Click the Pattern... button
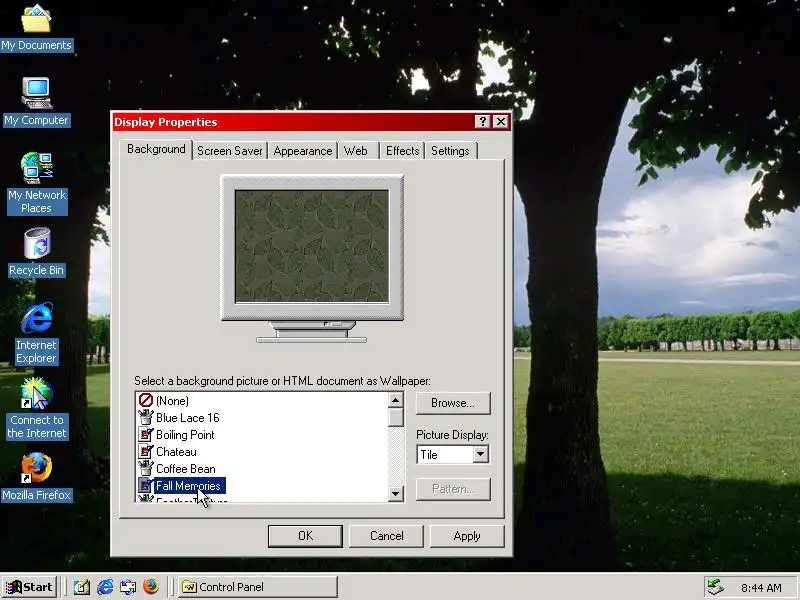This screenshot has height=600, width=800. tap(453, 489)
